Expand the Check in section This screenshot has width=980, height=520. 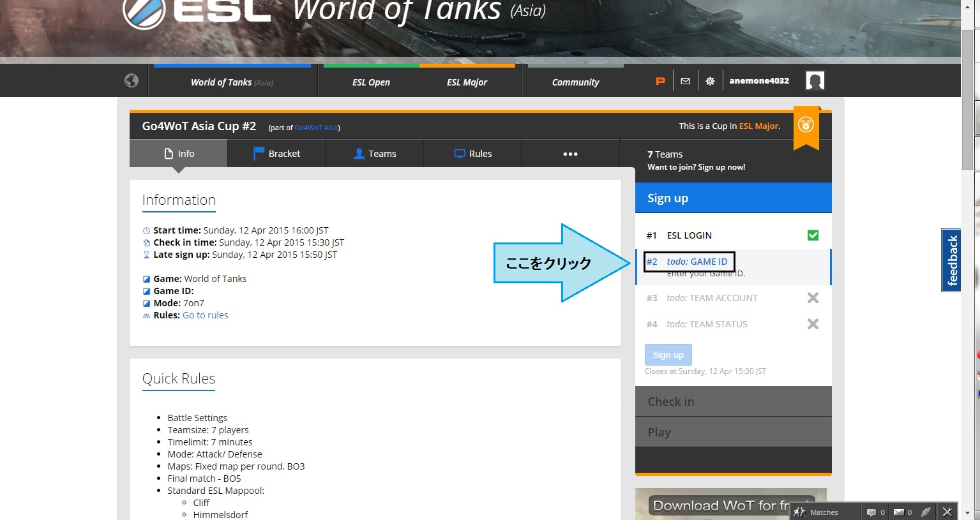[733, 401]
